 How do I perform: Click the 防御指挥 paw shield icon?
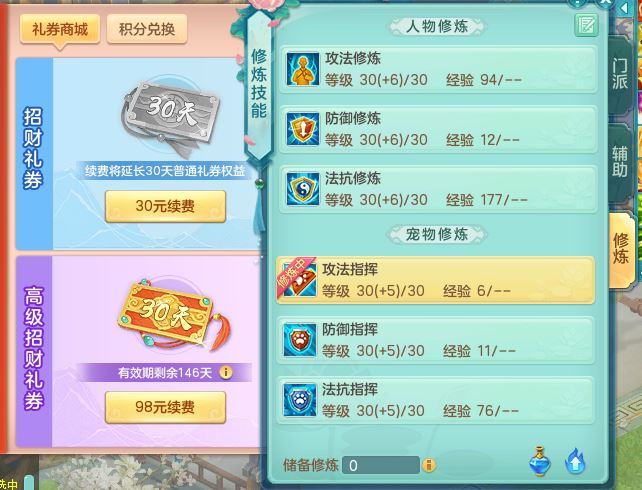300,340
